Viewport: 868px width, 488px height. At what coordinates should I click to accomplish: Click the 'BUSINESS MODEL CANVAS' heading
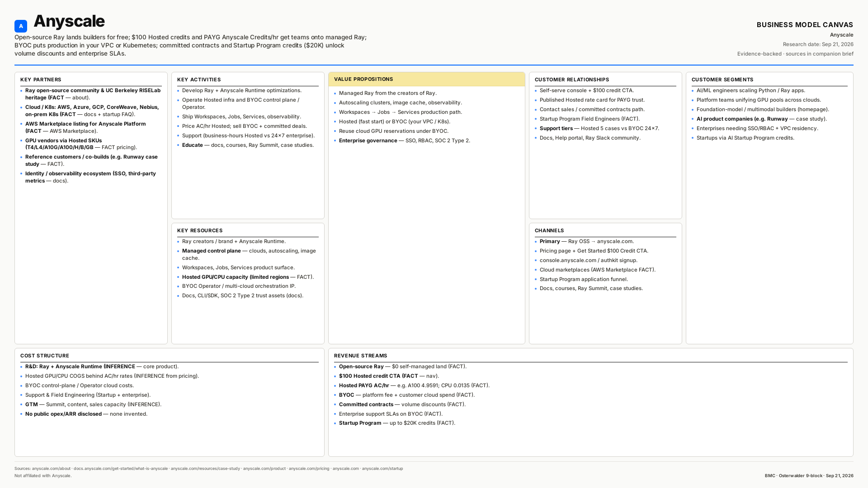point(805,25)
